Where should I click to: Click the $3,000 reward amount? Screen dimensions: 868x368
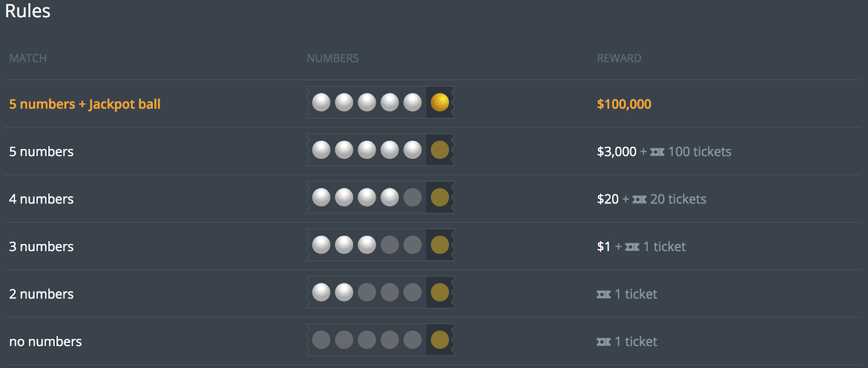[x=616, y=151]
